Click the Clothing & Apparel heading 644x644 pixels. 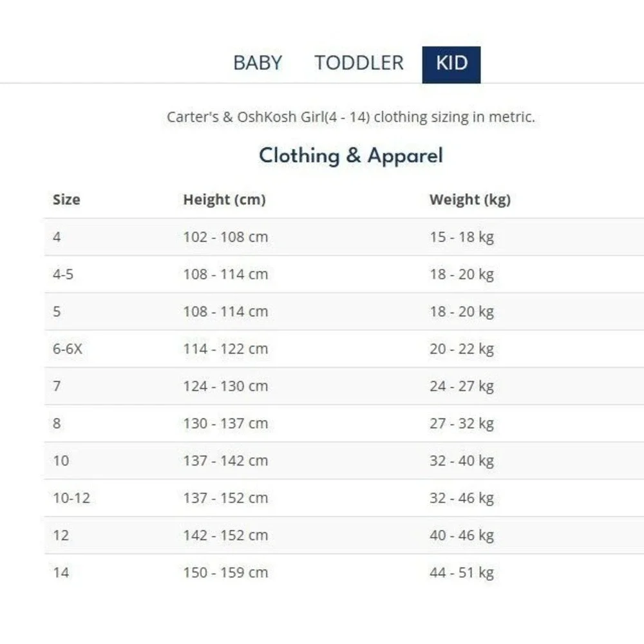tap(351, 156)
